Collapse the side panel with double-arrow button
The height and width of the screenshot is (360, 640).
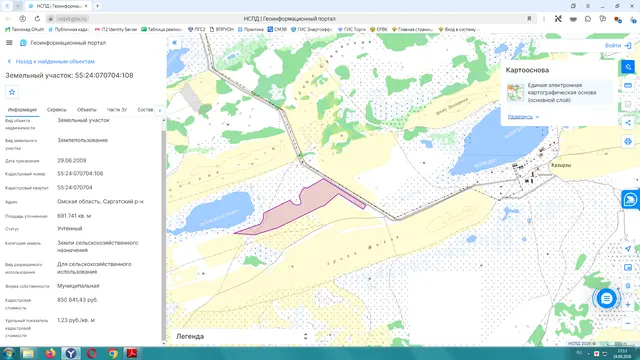click(x=175, y=42)
